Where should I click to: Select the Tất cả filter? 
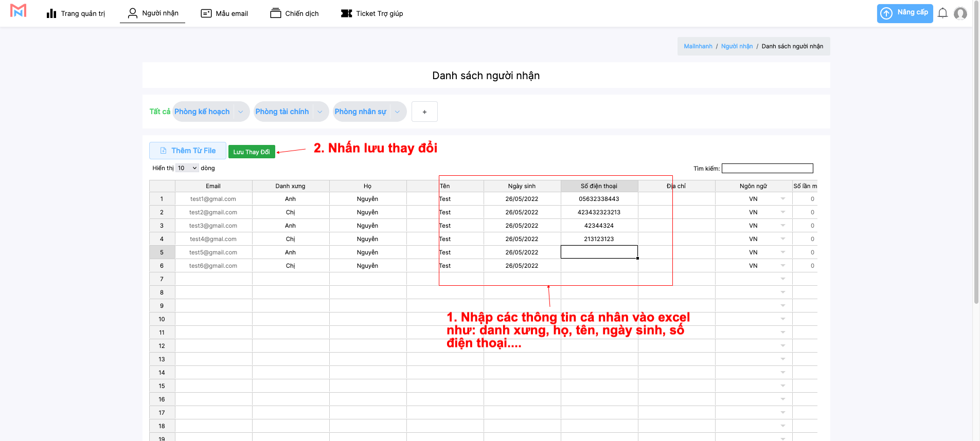(x=159, y=112)
